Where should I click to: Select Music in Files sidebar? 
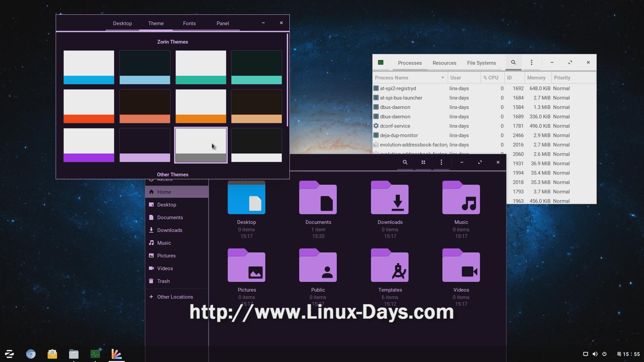click(177, 243)
